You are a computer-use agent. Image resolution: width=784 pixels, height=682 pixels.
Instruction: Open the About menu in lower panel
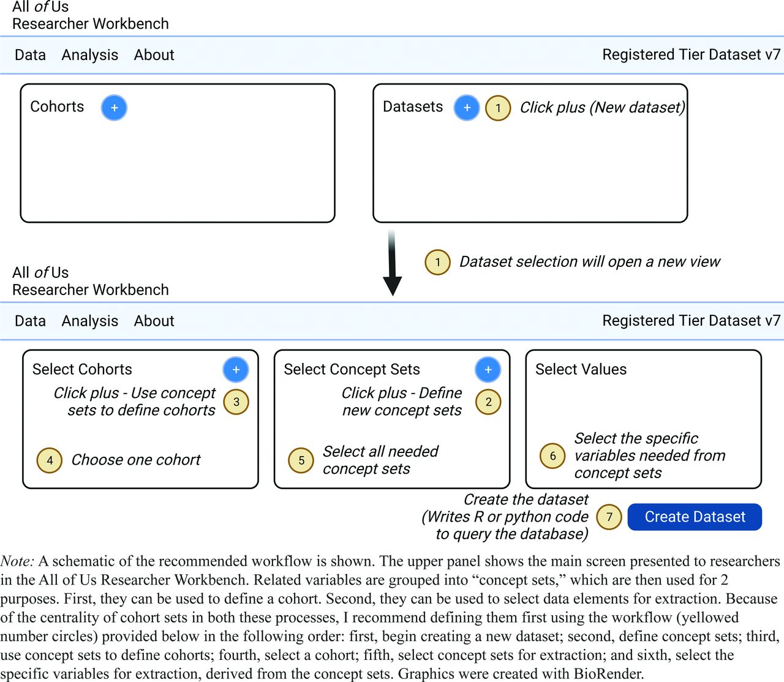(154, 321)
